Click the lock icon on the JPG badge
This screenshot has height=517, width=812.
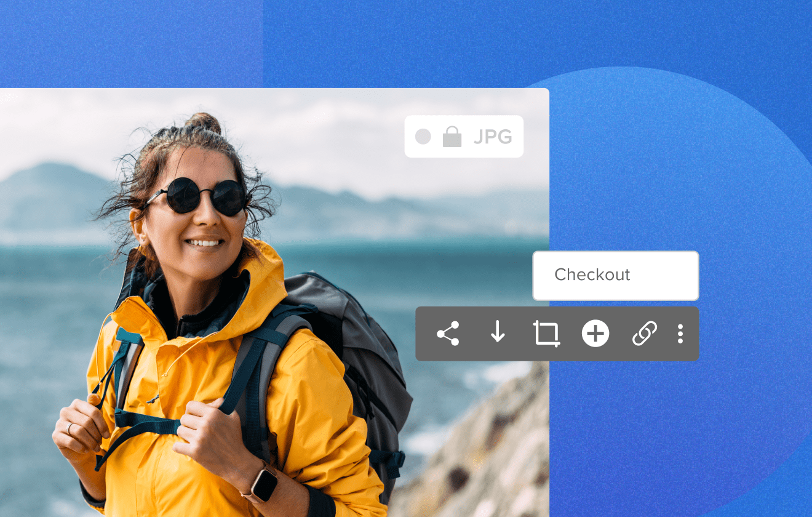click(x=453, y=136)
